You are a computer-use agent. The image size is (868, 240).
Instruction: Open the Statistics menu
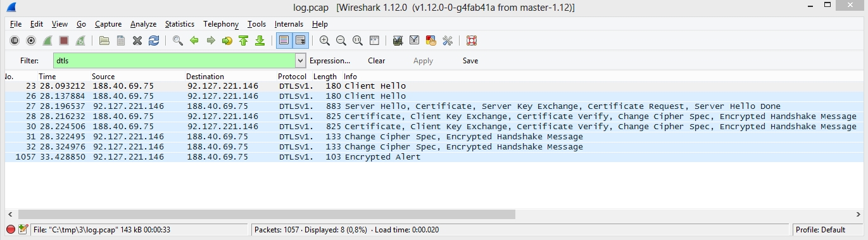[x=180, y=24]
